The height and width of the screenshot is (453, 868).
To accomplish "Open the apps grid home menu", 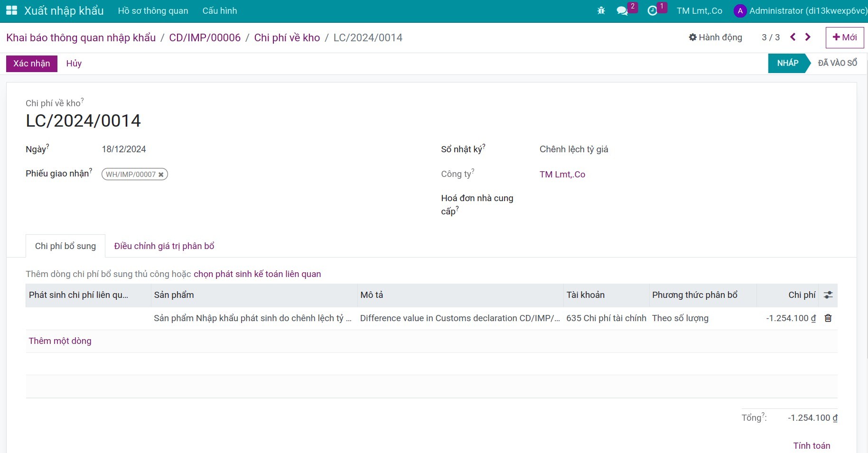I will point(11,10).
